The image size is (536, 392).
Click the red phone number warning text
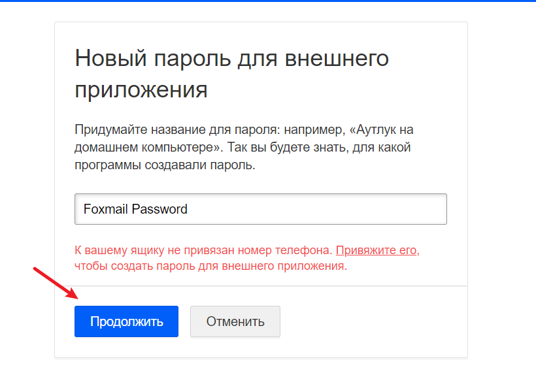[x=247, y=258]
